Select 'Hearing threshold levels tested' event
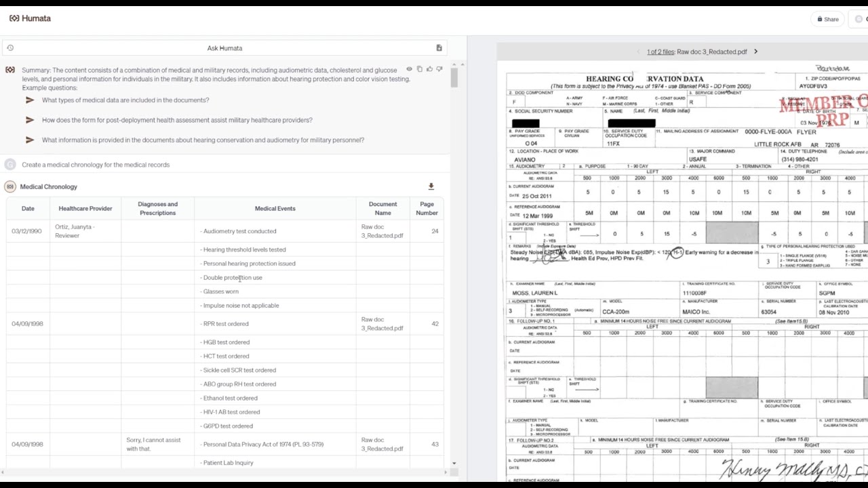 [x=243, y=250]
